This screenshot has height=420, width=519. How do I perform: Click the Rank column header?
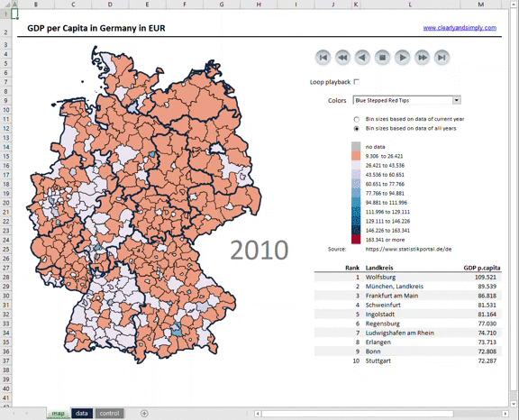pos(352,268)
